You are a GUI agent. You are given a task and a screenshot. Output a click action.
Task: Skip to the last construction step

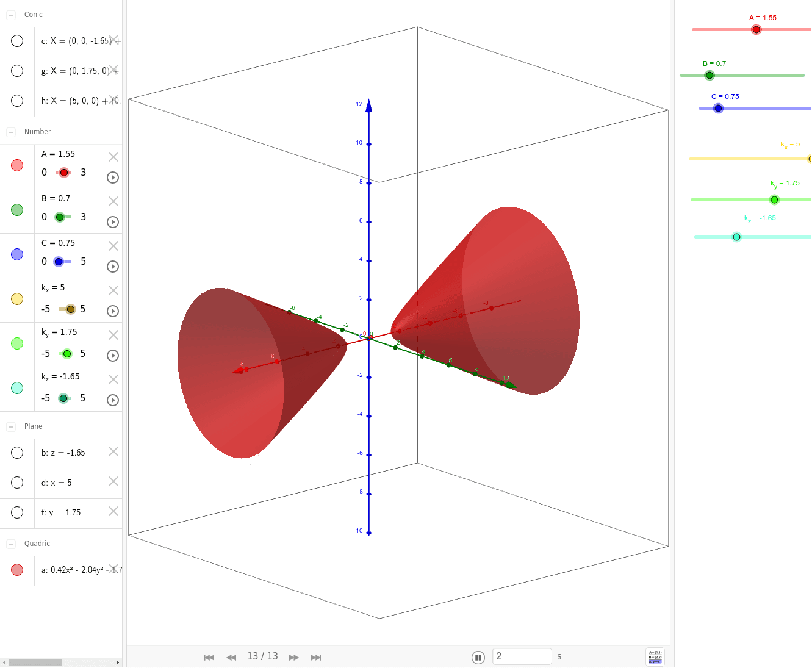click(316, 657)
